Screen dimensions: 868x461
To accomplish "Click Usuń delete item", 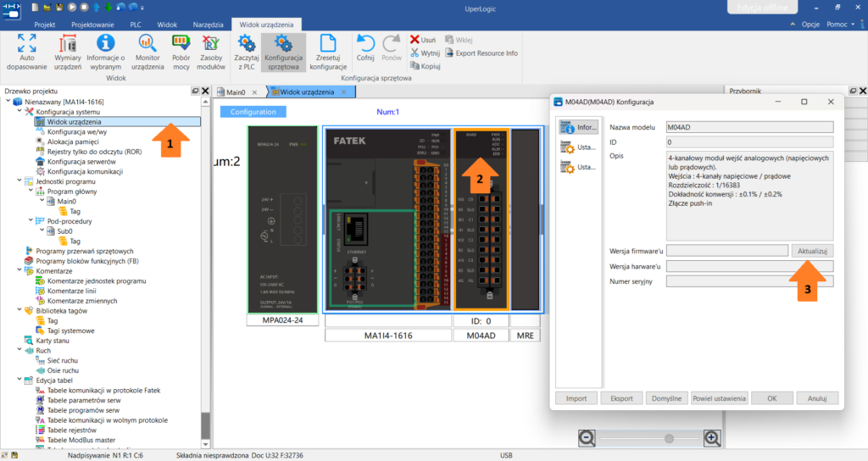I will pos(423,40).
